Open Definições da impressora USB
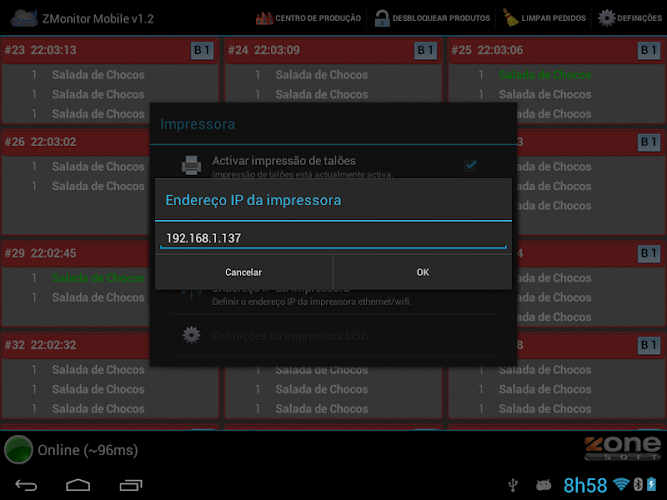Viewport: 667px width, 500px height. 290,336
